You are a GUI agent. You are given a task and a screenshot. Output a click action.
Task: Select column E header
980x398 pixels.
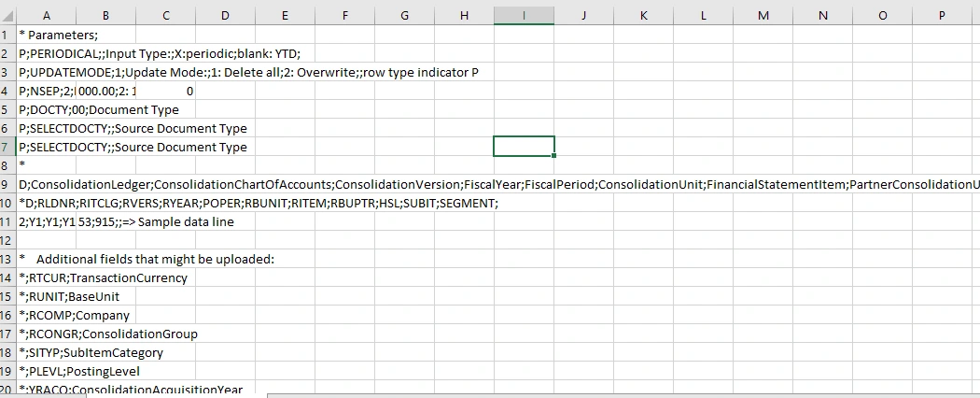285,14
